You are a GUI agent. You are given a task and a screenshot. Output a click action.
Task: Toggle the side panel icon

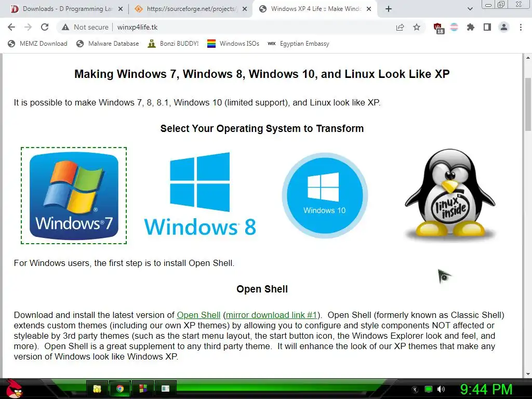(x=487, y=27)
